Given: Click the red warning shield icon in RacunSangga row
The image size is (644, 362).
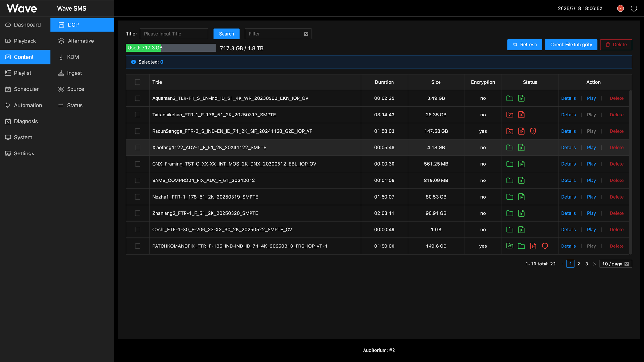Looking at the screenshot, I should tap(533, 131).
